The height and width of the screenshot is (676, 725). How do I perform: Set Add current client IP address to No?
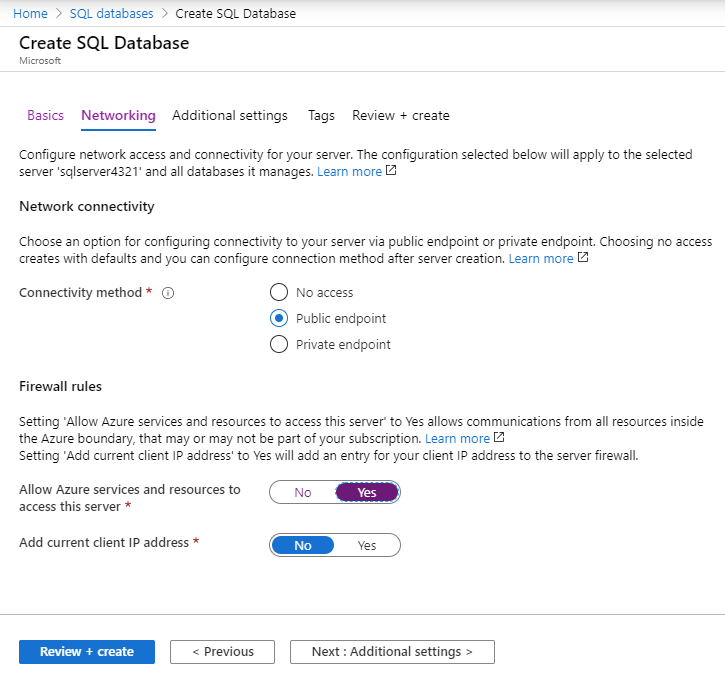tap(303, 545)
